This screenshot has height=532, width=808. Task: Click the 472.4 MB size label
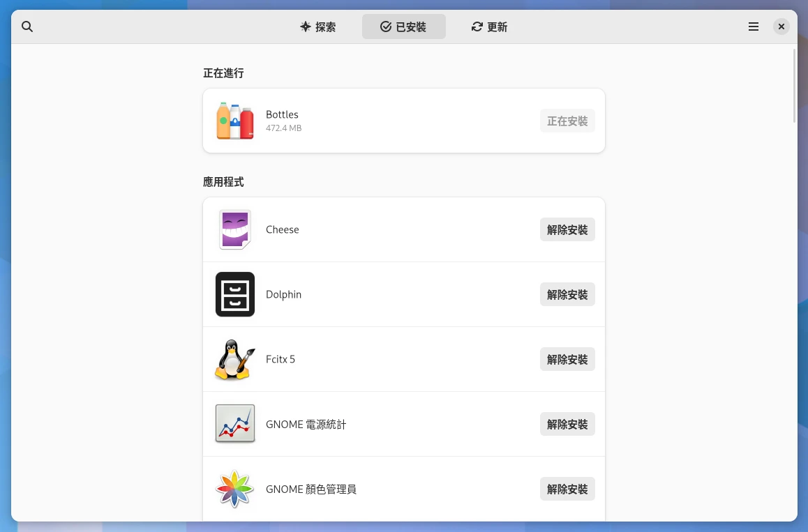[283, 128]
